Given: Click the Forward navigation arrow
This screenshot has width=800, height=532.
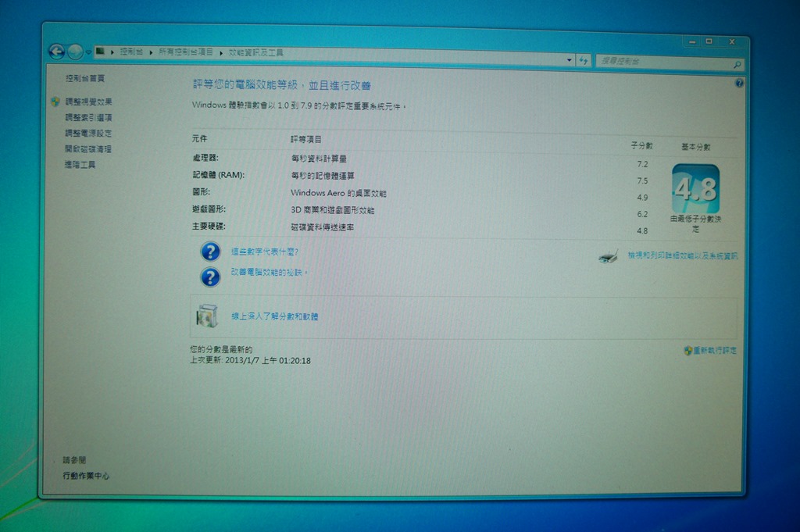Looking at the screenshot, I should (75, 52).
